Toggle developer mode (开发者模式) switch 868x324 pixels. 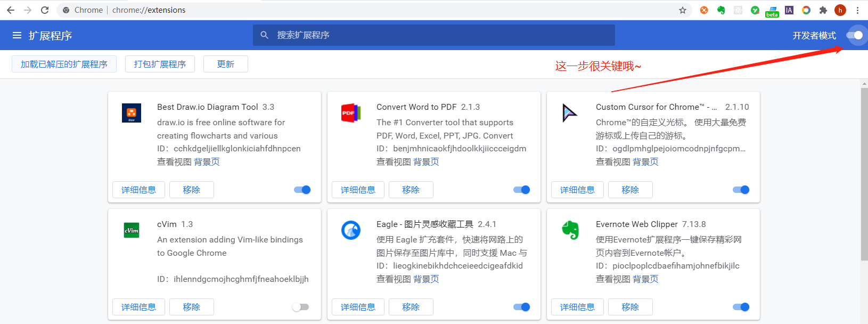point(855,35)
